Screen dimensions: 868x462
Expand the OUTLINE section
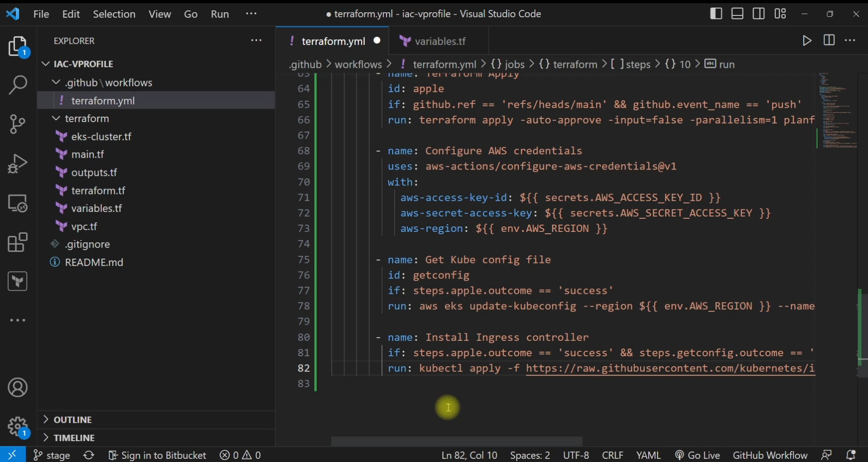[x=156, y=420]
